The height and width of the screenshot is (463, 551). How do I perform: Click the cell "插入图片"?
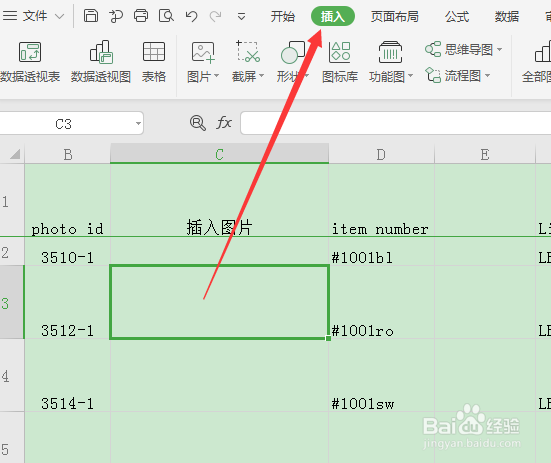click(219, 200)
